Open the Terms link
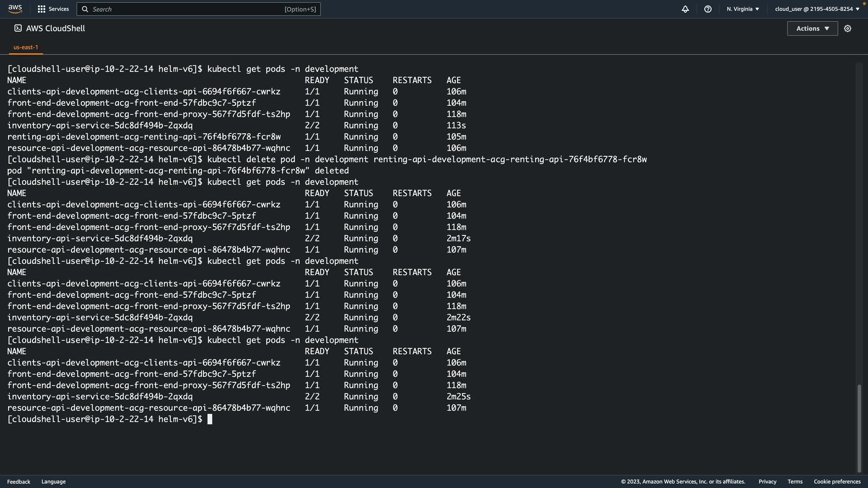868x488 pixels. click(795, 482)
